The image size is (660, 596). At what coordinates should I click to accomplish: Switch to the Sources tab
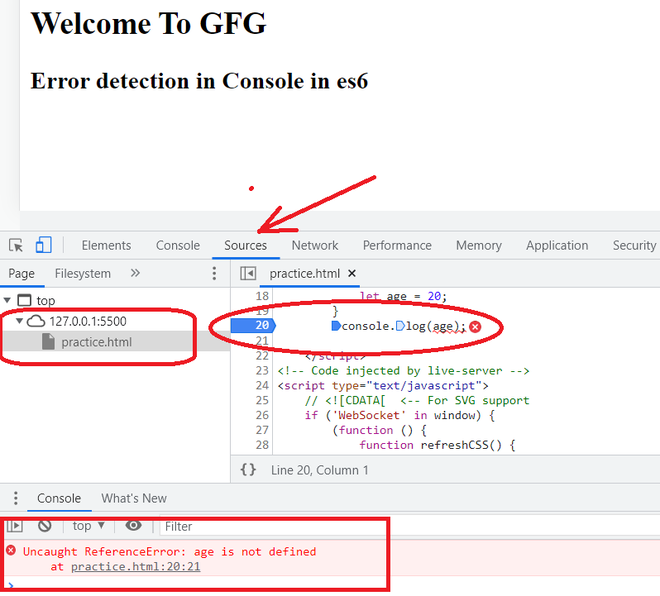(x=245, y=245)
